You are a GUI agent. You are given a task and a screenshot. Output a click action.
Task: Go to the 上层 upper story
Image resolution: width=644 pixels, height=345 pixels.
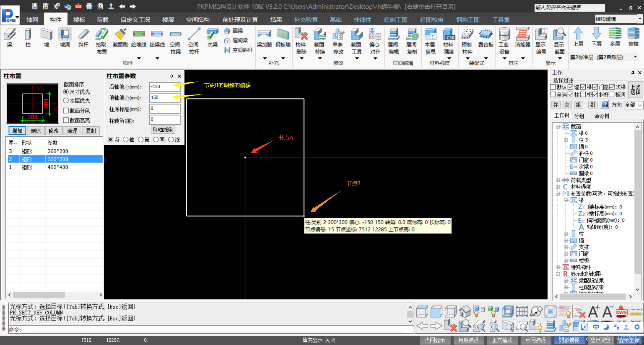point(578,37)
